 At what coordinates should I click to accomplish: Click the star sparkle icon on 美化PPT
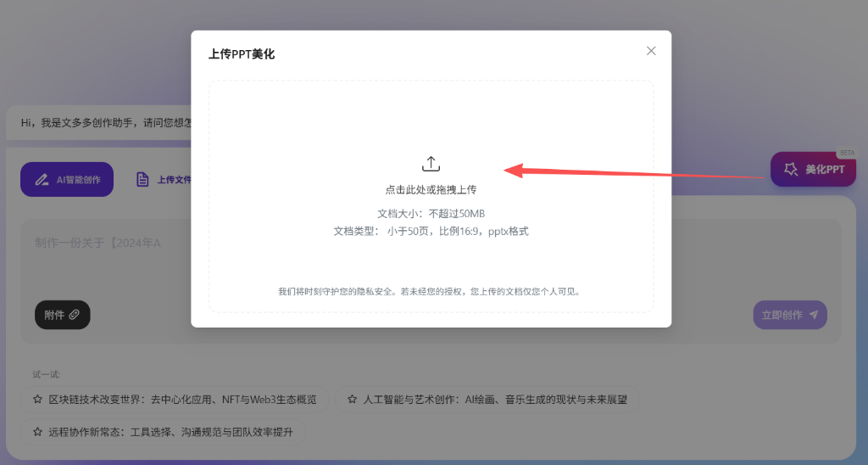791,169
